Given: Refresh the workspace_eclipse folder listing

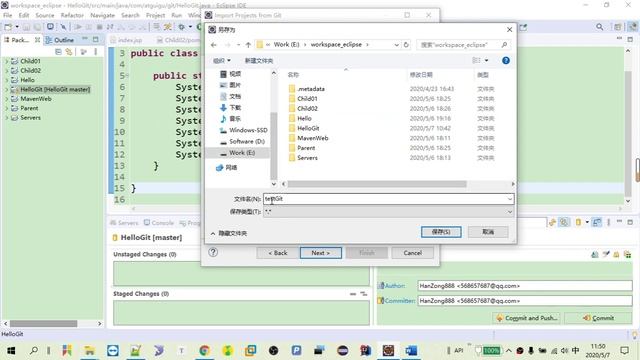Looking at the screenshot, I should tap(406, 45).
